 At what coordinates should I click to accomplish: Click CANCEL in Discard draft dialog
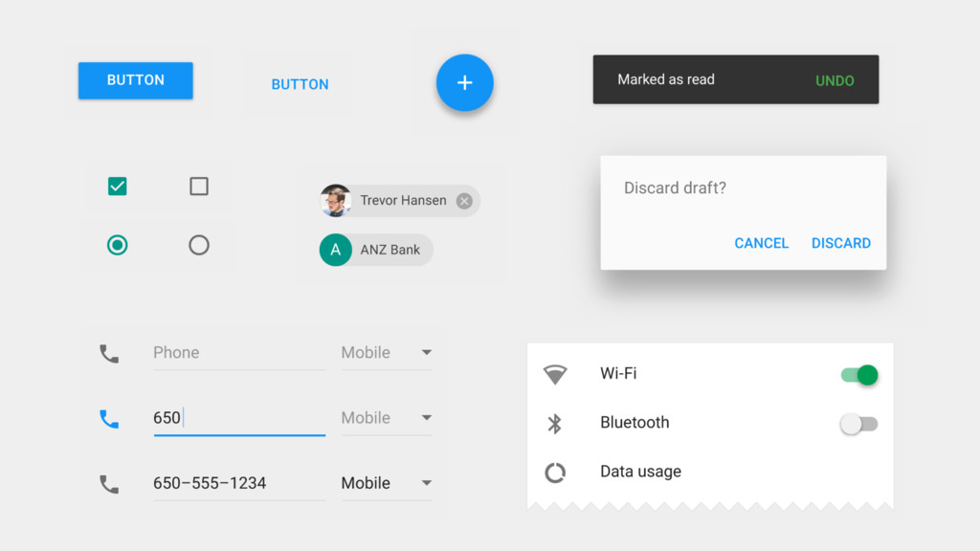(x=761, y=243)
